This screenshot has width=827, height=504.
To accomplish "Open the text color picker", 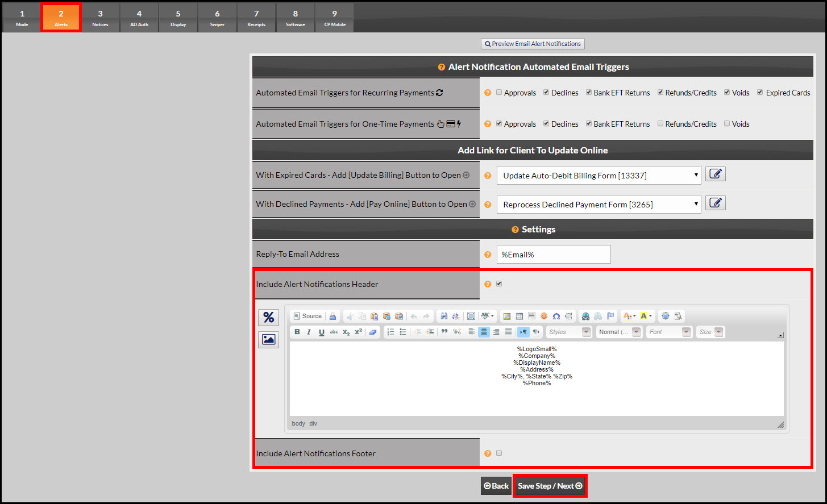I will coord(629,316).
